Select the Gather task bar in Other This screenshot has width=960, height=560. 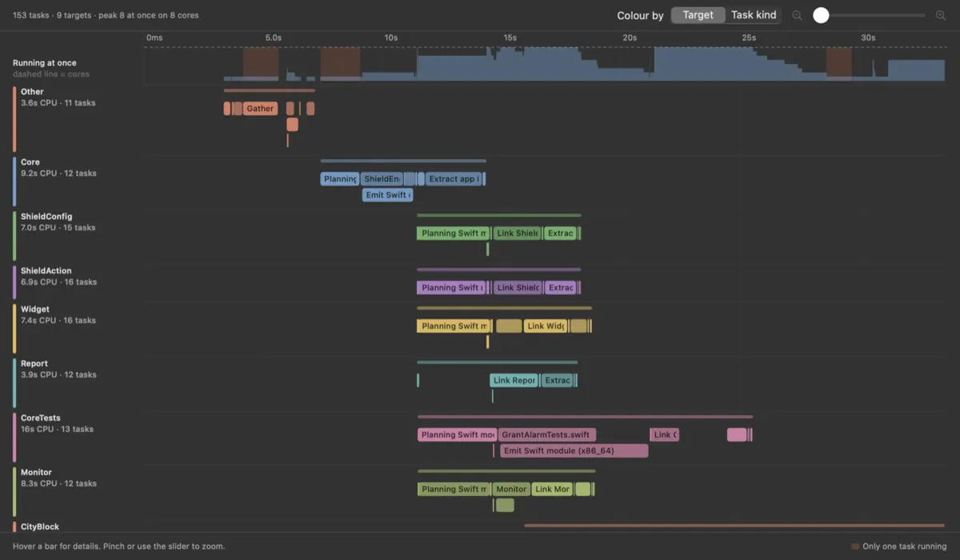click(260, 109)
